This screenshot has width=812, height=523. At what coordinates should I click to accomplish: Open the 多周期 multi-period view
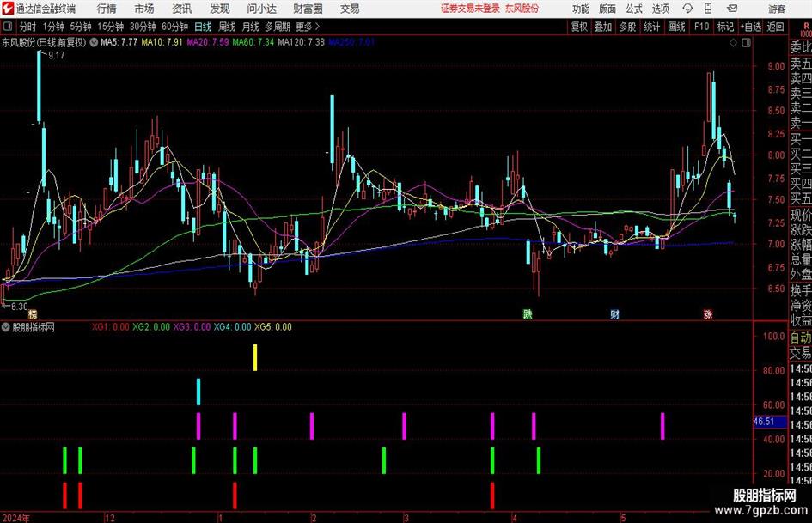click(278, 27)
